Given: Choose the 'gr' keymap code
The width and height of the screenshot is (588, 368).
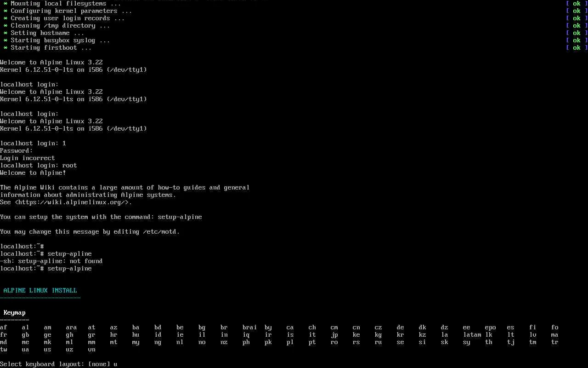Looking at the screenshot, I should tap(92, 334).
